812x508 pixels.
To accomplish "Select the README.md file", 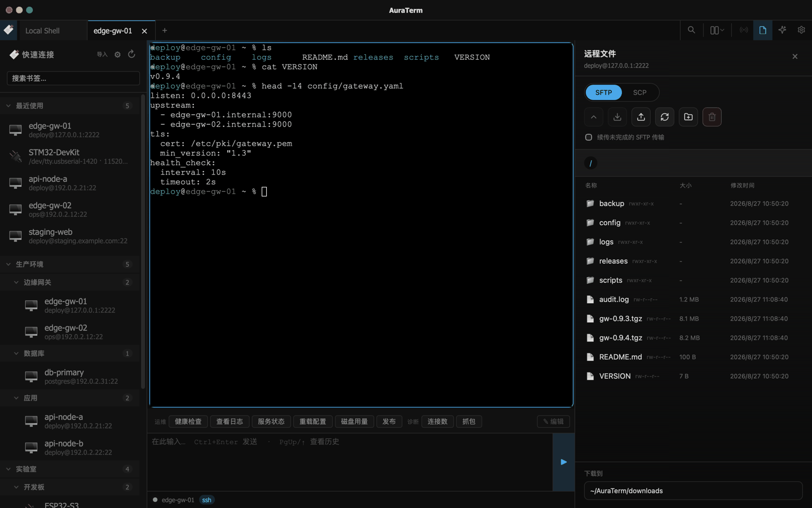I will [x=694, y=357].
